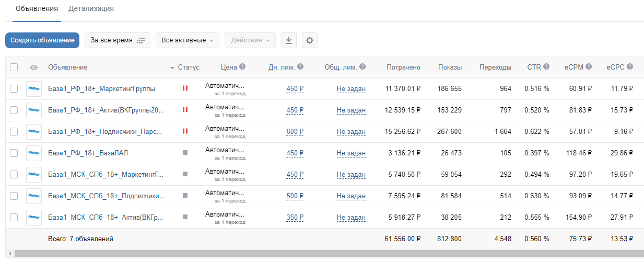Open the За всё время period selector

click(118, 40)
